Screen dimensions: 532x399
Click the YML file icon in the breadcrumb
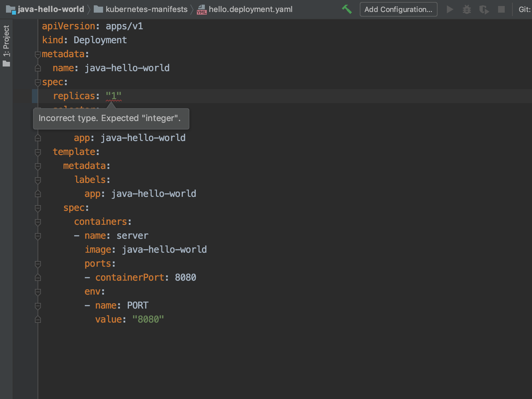pos(201,10)
